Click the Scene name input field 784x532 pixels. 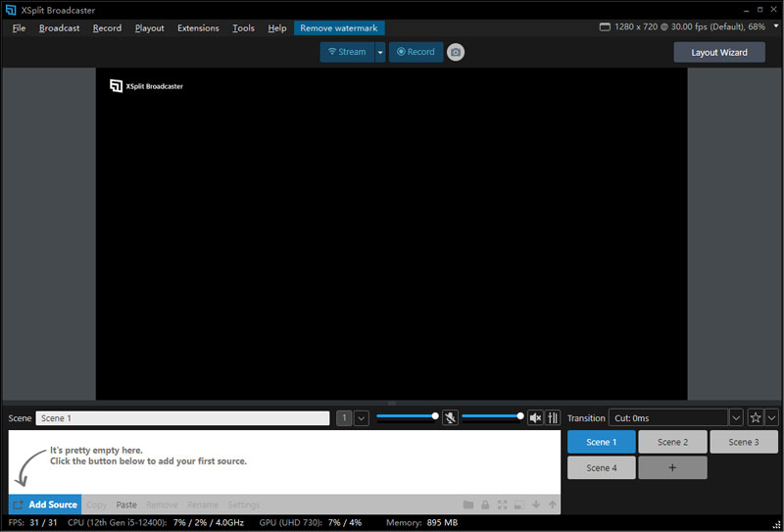click(x=182, y=418)
